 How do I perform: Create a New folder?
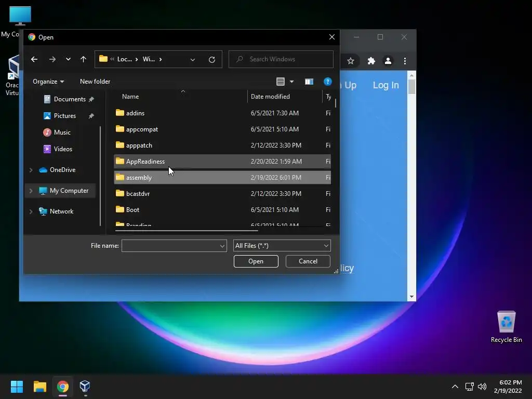click(x=95, y=82)
